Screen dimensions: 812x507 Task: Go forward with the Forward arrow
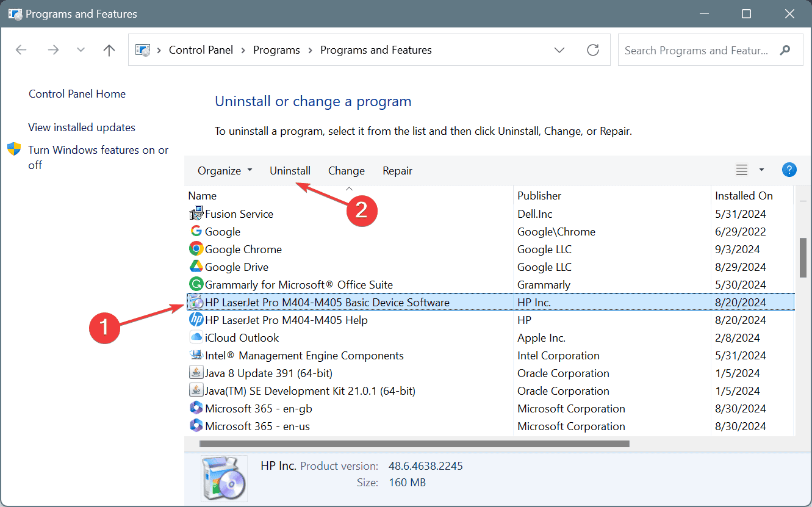[53, 50]
